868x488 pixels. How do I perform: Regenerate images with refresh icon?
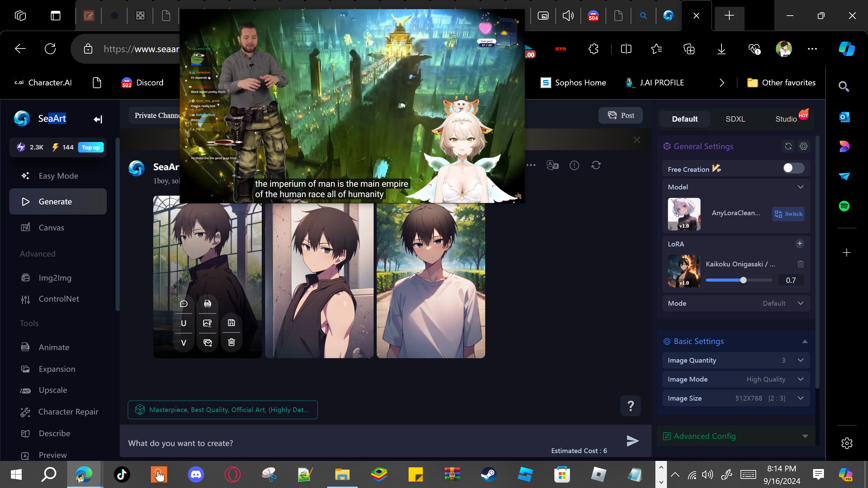point(596,165)
